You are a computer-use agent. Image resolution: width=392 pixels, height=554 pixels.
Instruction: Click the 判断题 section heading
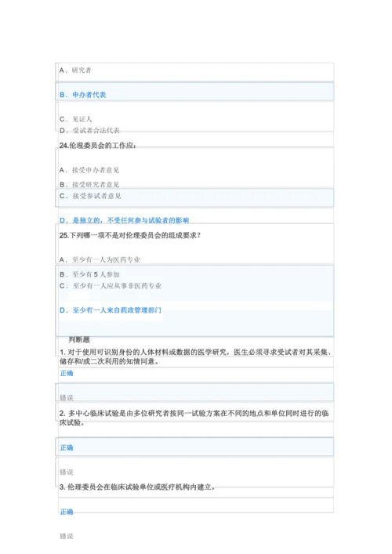(79, 339)
